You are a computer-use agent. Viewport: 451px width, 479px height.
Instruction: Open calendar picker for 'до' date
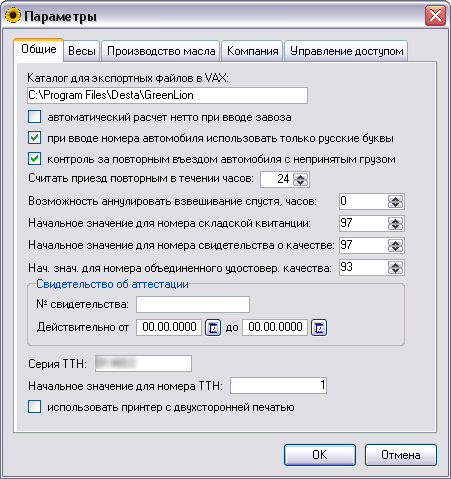coord(319,328)
